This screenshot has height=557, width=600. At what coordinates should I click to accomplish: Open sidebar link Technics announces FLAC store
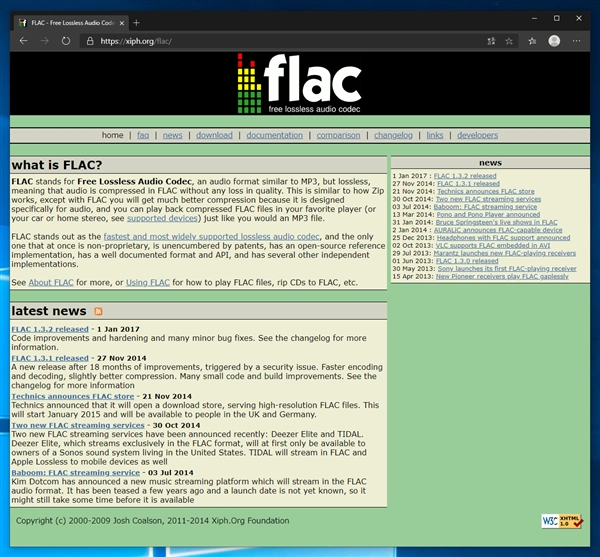point(486,191)
